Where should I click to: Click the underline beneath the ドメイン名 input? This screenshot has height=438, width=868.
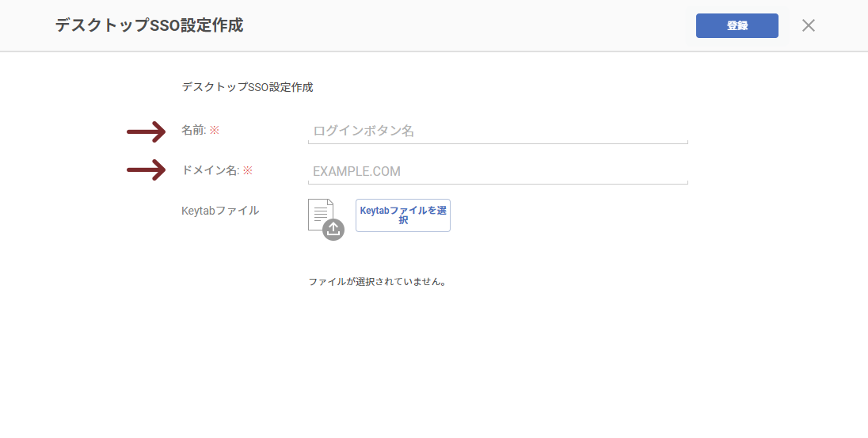(497, 184)
